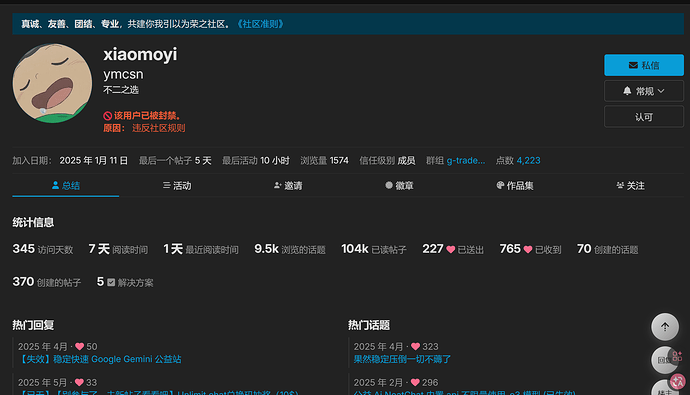Open the 邀请 invites tab
The width and height of the screenshot is (690, 395).
point(288,186)
